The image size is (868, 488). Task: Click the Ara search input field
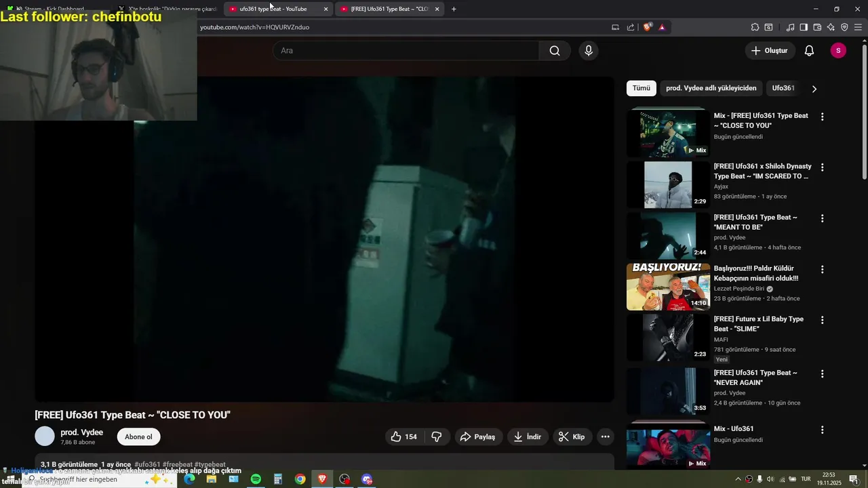(x=406, y=51)
